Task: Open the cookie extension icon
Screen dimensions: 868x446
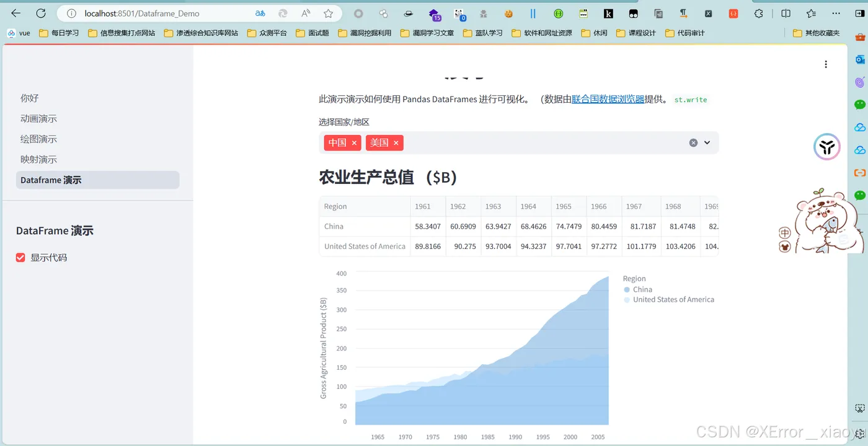Action: pyautogui.click(x=508, y=13)
